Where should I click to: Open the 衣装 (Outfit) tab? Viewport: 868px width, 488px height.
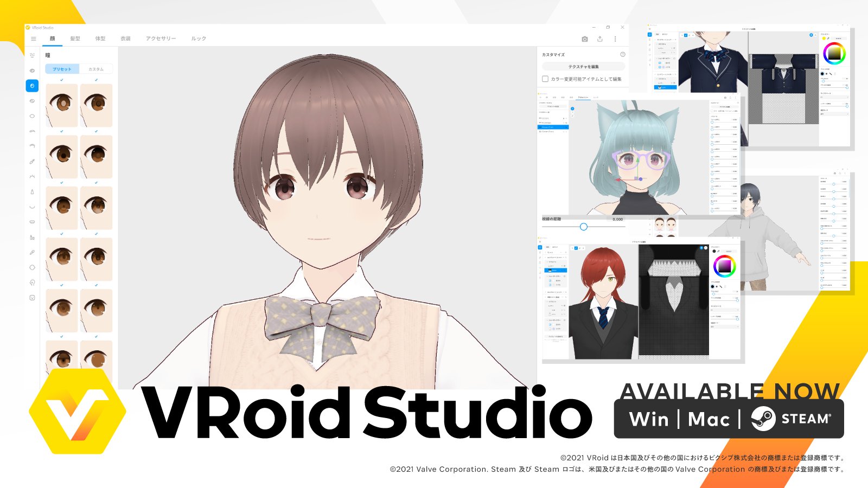[126, 38]
